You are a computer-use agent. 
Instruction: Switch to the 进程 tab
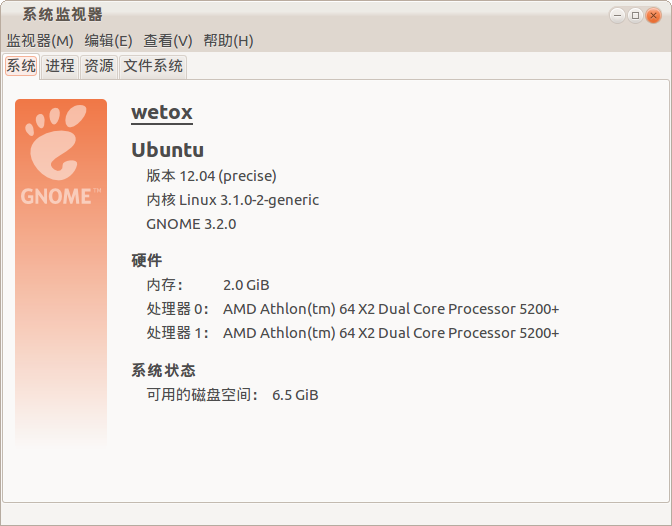point(60,66)
